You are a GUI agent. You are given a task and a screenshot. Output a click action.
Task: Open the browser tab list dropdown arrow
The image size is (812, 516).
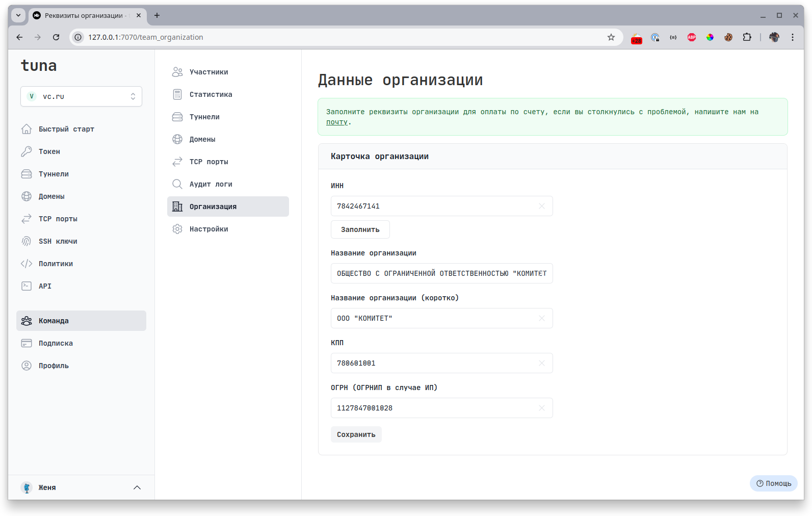pyautogui.click(x=18, y=15)
